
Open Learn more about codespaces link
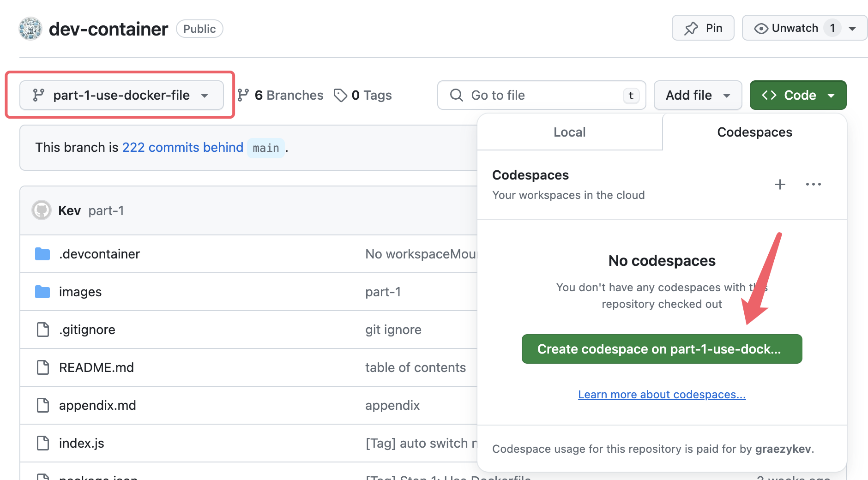click(x=662, y=395)
